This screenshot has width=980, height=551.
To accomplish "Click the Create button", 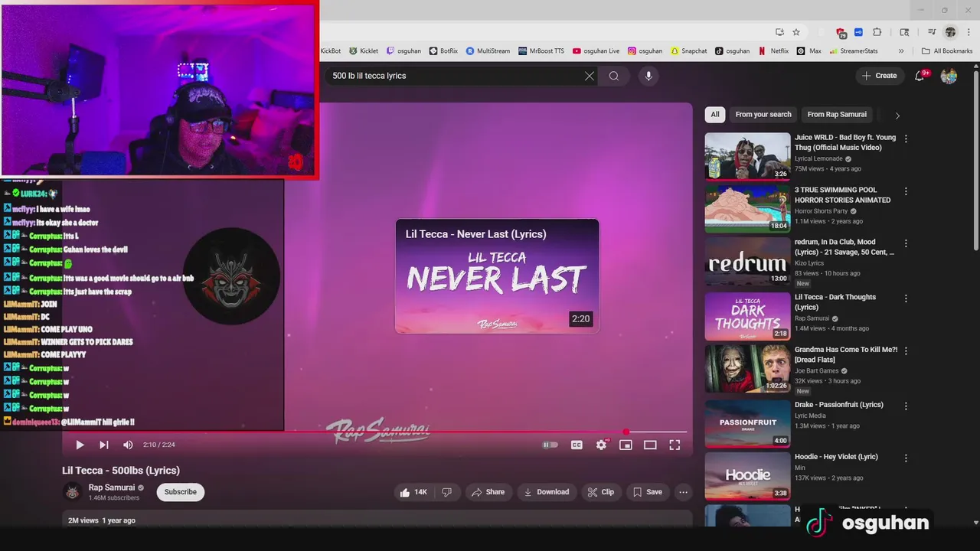I will pyautogui.click(x=879, y=76).
